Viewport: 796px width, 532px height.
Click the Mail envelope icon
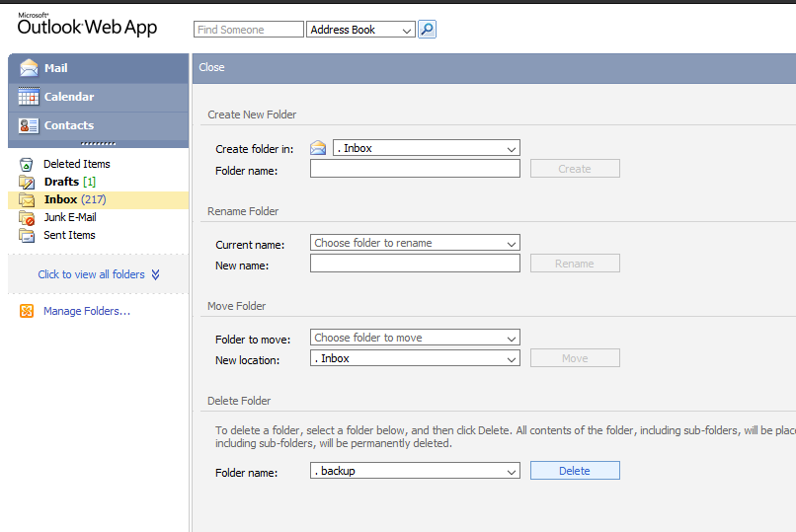click(x=29, y=68)
